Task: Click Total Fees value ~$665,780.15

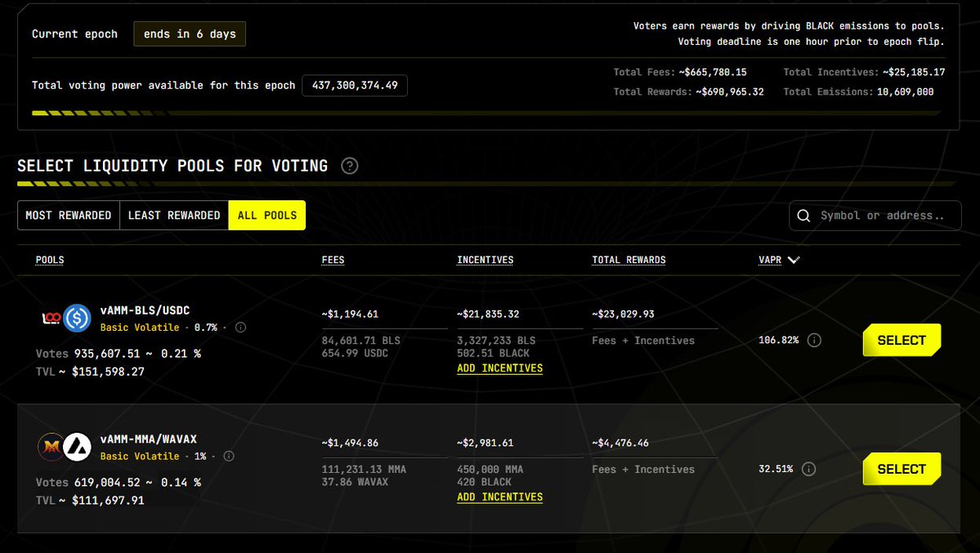Action: point(713,73)
